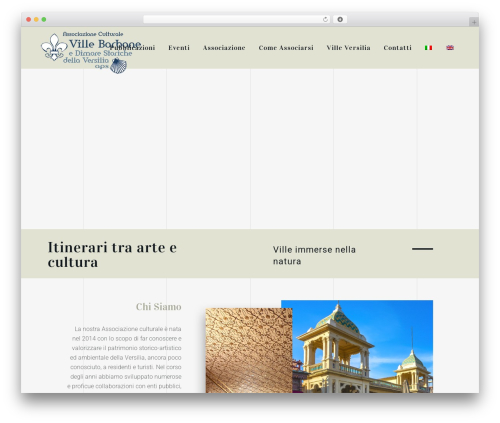
Task: Open the Pubblicazioni menu item
Action: pyautogui.click(x=132, y=48)
